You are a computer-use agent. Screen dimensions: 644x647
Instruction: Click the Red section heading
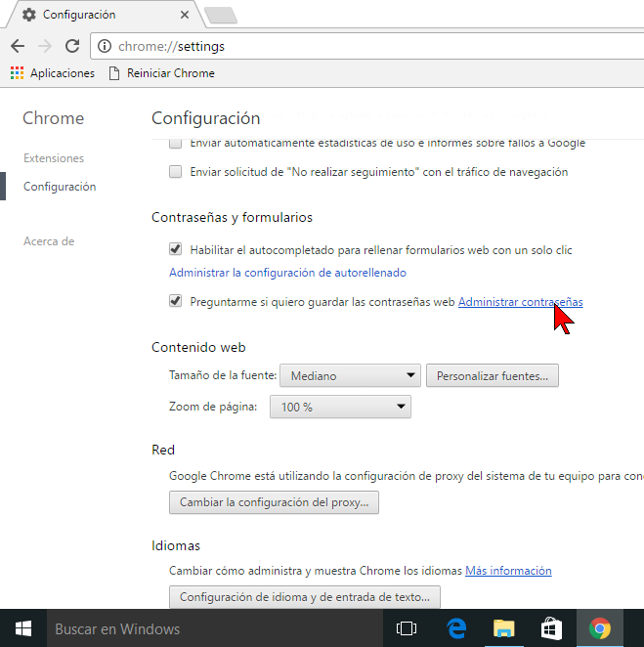(163, 450)
